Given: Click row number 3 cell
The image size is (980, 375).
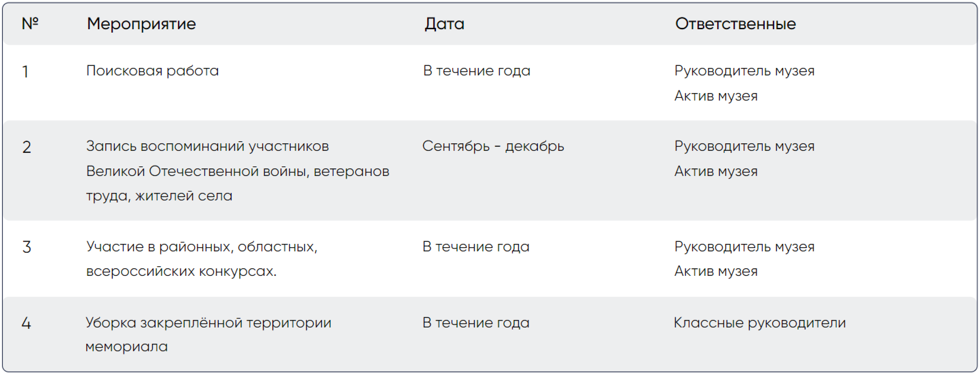Looking at the screenshot, I should pyautogui.click(x=26, y=247).
